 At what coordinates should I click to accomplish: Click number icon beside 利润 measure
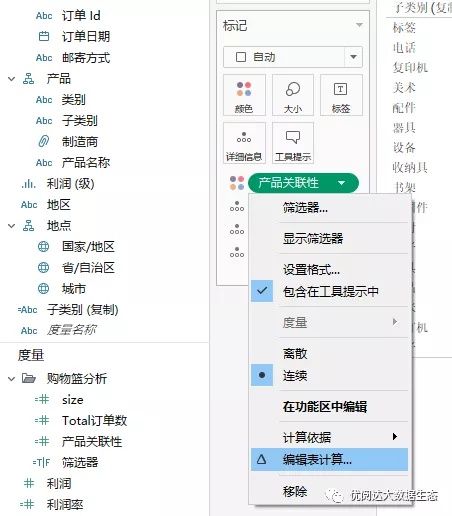coord(29,483)
